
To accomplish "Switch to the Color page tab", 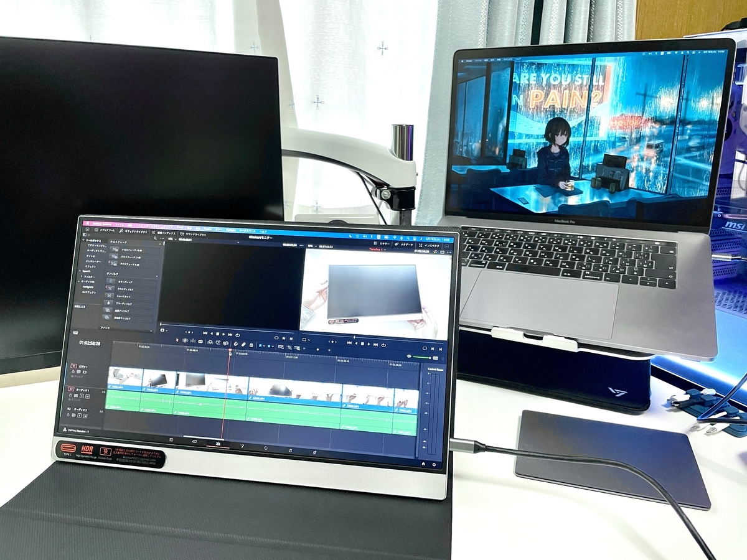I will [x=266, y=447].
